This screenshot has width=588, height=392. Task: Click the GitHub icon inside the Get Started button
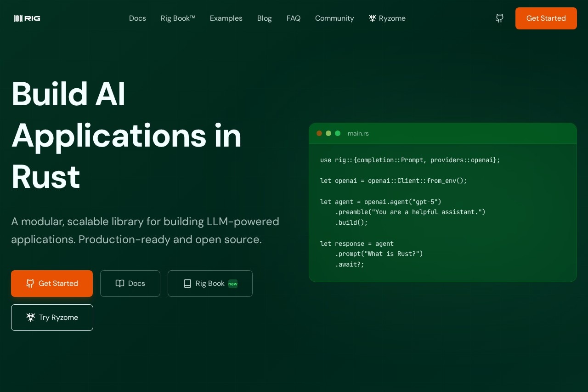click(x=30, y=284)
